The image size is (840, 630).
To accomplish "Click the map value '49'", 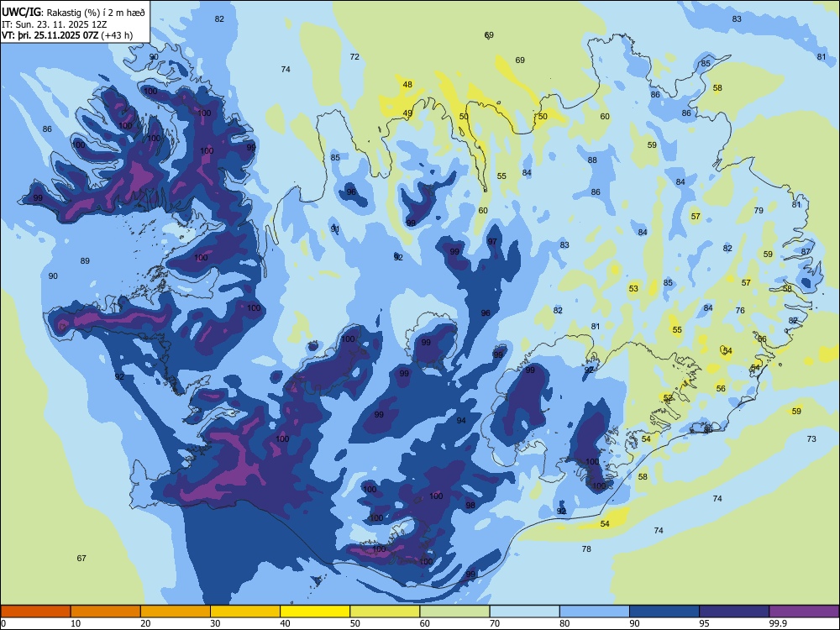I will 407,113.
